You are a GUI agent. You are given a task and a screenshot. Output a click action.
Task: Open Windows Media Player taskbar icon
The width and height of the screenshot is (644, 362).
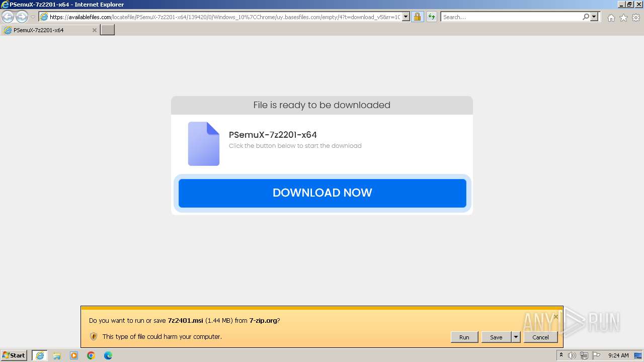point(74,355)
